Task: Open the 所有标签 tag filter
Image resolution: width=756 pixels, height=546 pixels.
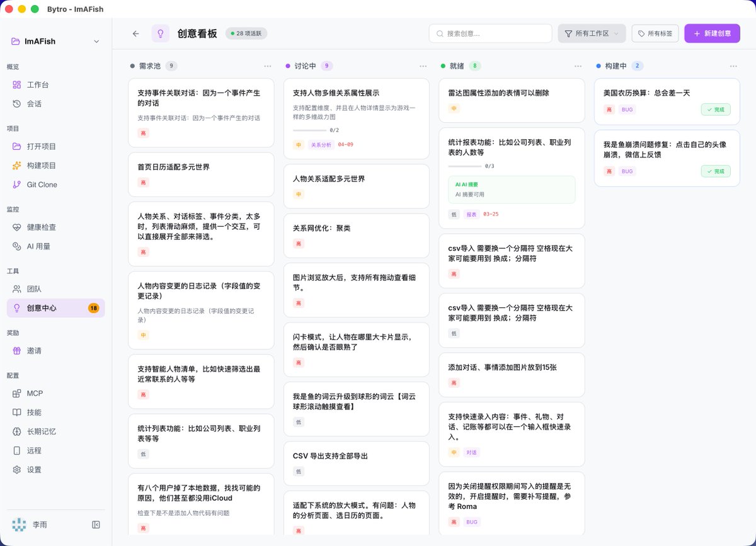Action: [655, 33]
